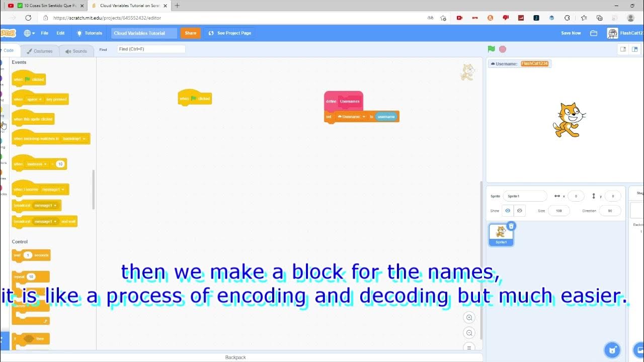The width and height of the screenshot is (644, 362).
Task: Switch to small stage layout
Action: point(623,49)
